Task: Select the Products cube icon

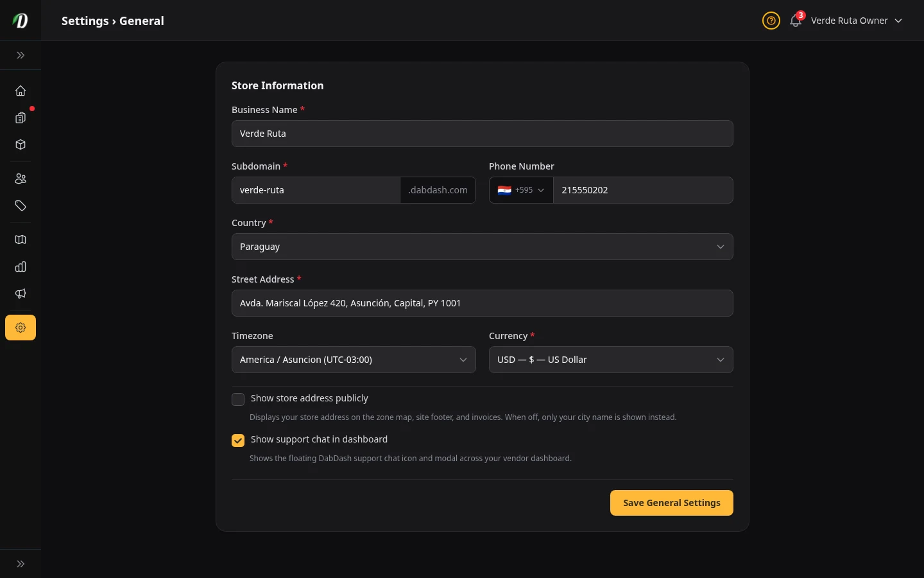Action: [x=21, y=144]
